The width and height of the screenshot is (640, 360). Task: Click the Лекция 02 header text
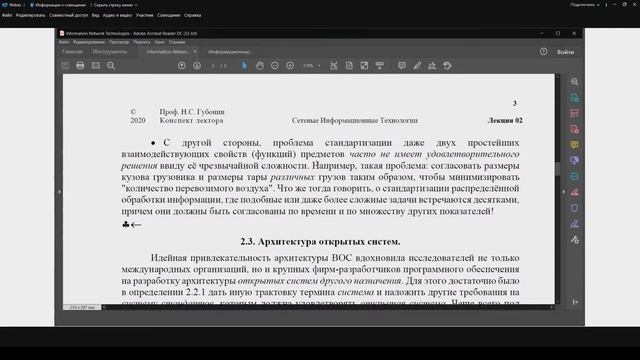505,120
